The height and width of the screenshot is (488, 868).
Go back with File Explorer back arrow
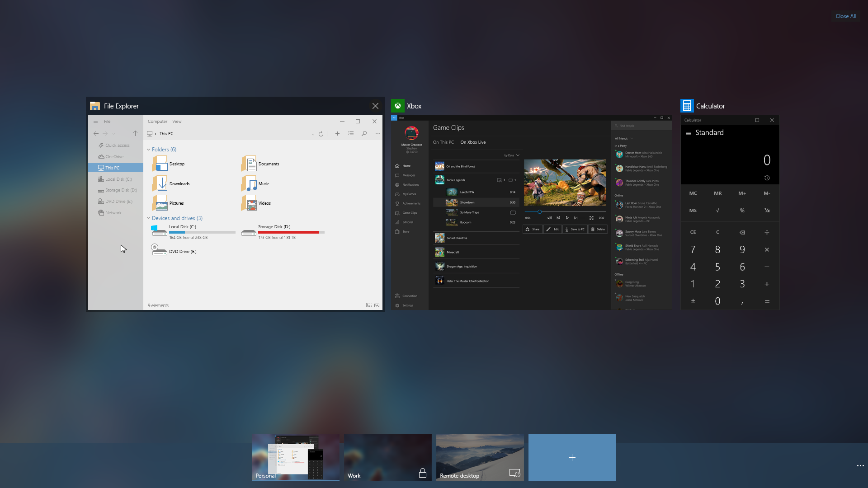pyautogui.click(x=96, y=133)
